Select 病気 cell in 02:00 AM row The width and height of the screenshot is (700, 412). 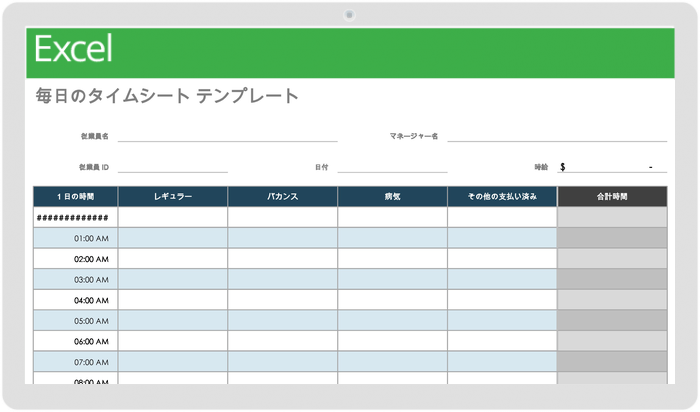point(392,258)
